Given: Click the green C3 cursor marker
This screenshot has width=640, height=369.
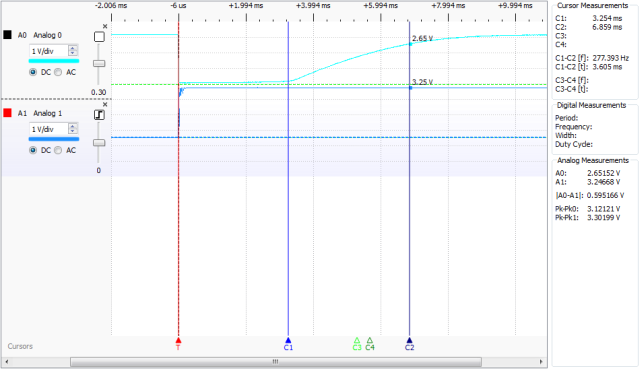Looking at the screenshot, I should (x=357, y=344).
